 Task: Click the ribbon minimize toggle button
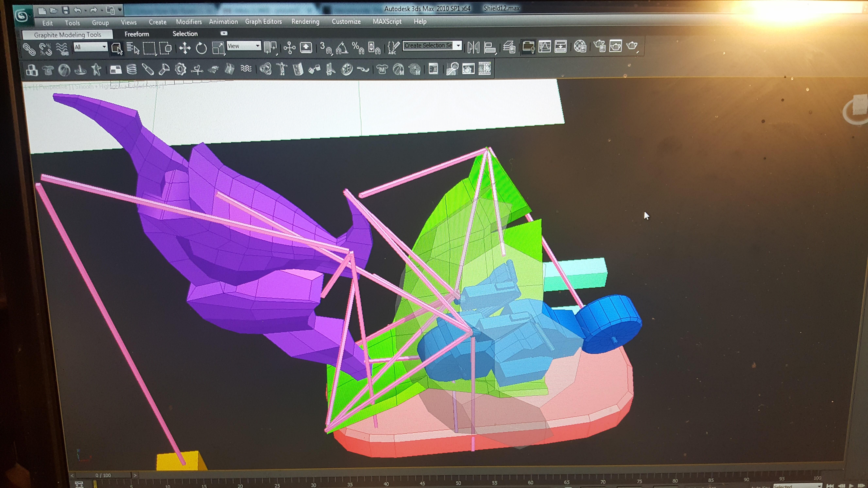[x=224, y=33]
